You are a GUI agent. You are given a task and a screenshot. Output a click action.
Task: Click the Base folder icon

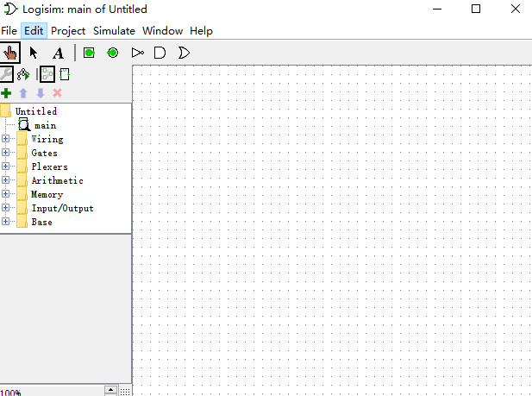point(22,222)
